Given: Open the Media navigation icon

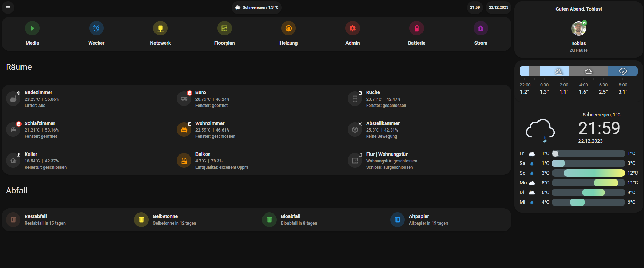Looking at the screenshot, I should click(32, 28).
